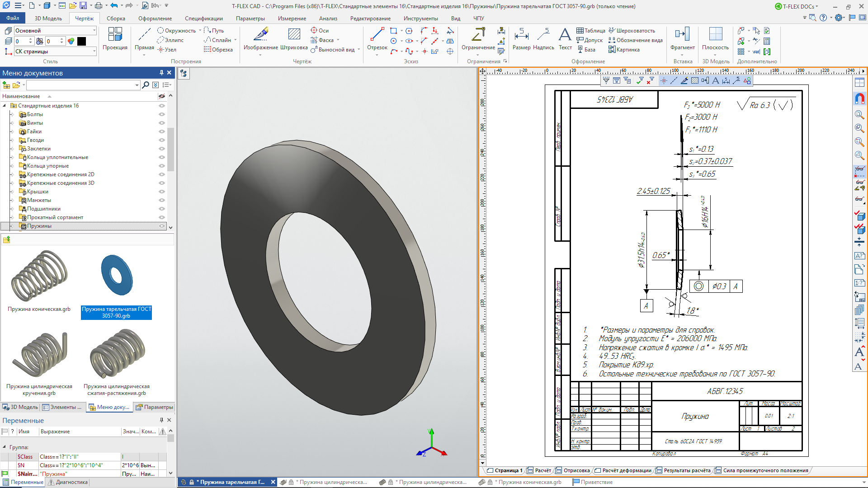Open the Меню документов search dropdown

click(x=137, y=85)
